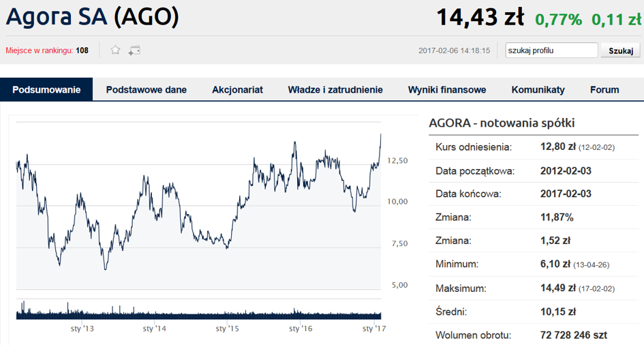Open the Forum tab
644x345 pixels.
(604, 89)
